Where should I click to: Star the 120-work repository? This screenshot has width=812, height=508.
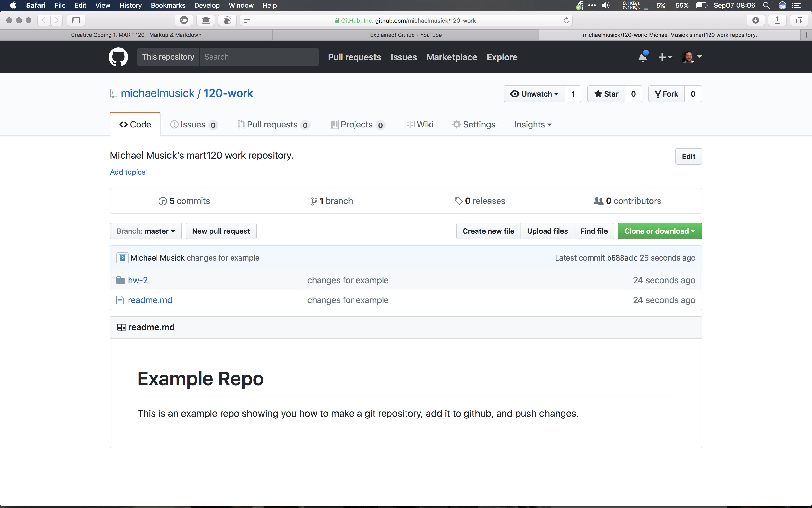pos(606,94)
